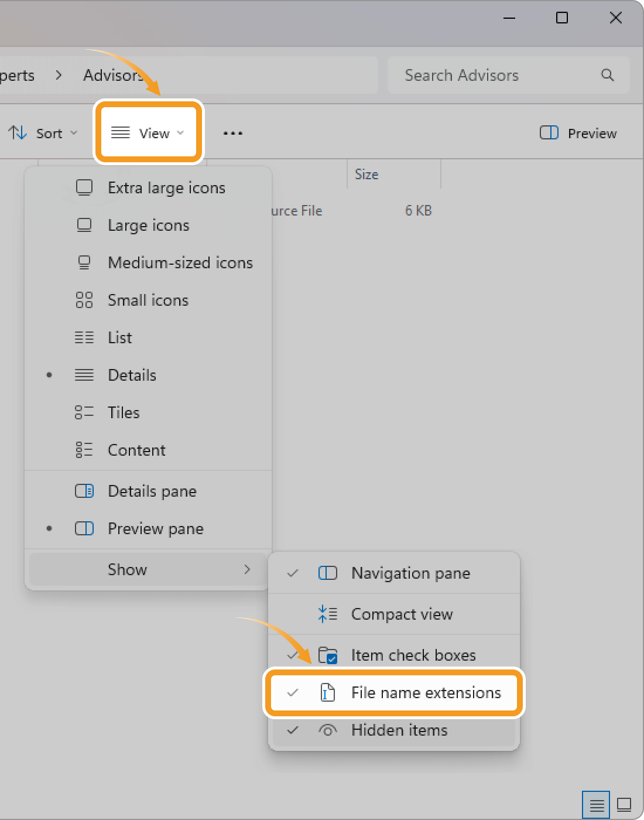The height and width of the screenshot is (820, 644).
Task: Expand the Show submenu
Action: pos(148,570)
